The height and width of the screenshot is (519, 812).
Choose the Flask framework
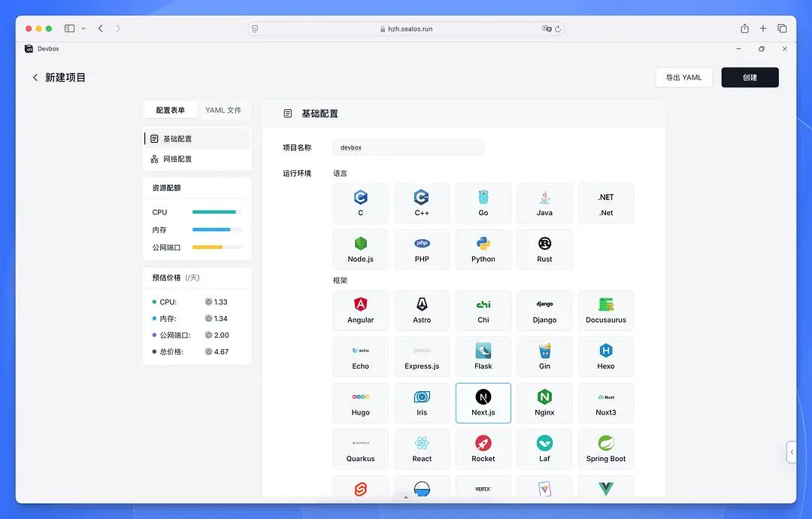pos(483,357)
